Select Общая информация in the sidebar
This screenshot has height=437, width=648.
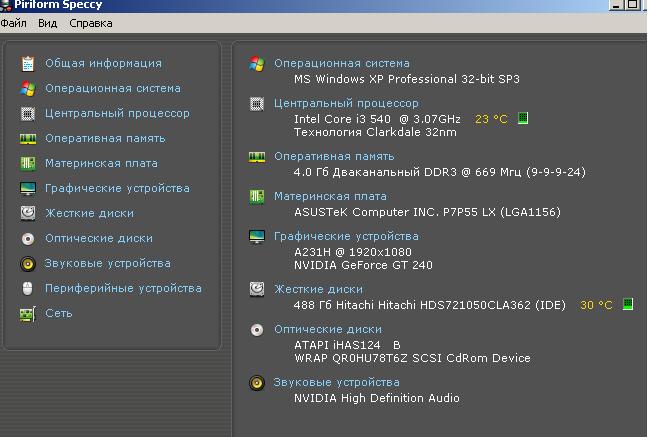tap(103, 64)
